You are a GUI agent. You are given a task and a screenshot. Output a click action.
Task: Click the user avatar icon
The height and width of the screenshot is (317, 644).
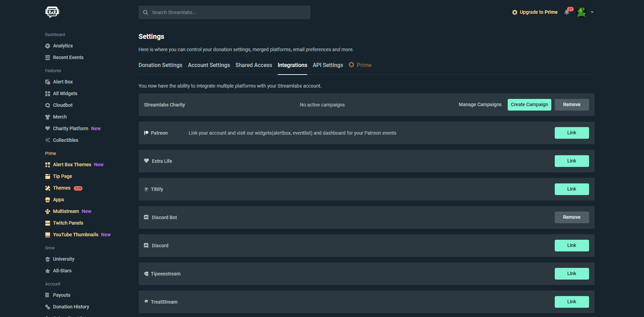click(x=582, y=12)
